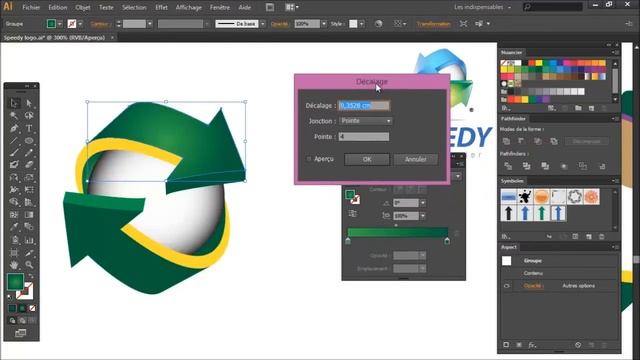Select the Selection (black arrow) tool
The width and height of the screenshot is (640, 360).
coord(14,103)
